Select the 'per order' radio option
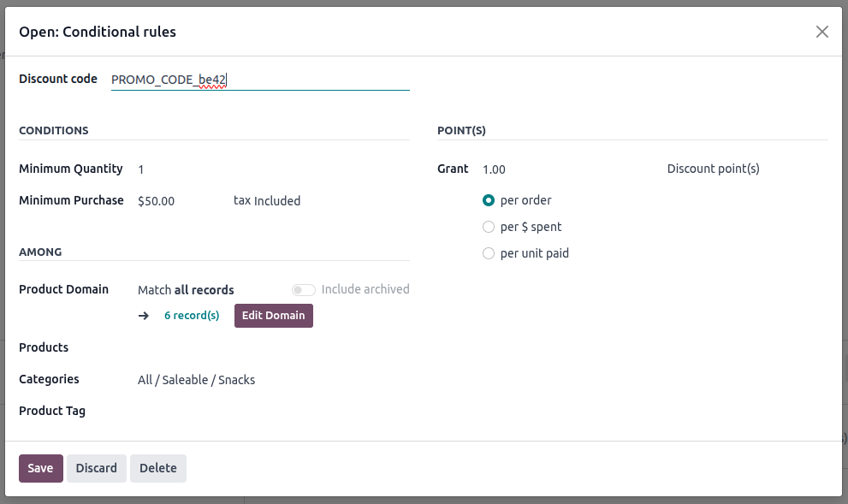This screenshot has width=848, height=504. (x=489, y=200)
